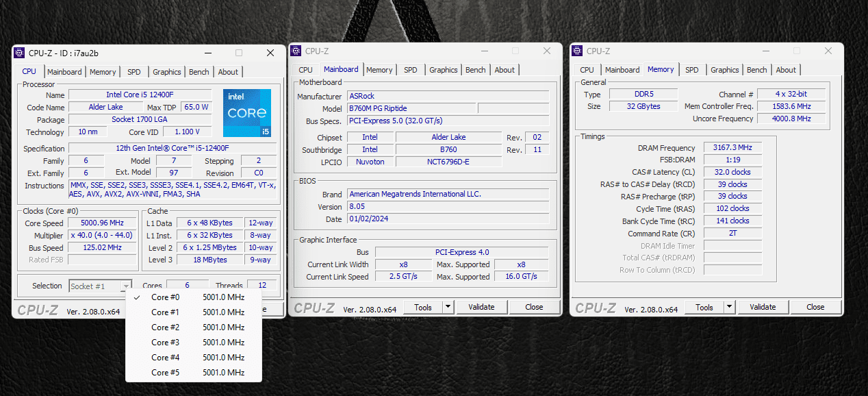Open Bench tab in the Memory window

(x=757, y=70)
